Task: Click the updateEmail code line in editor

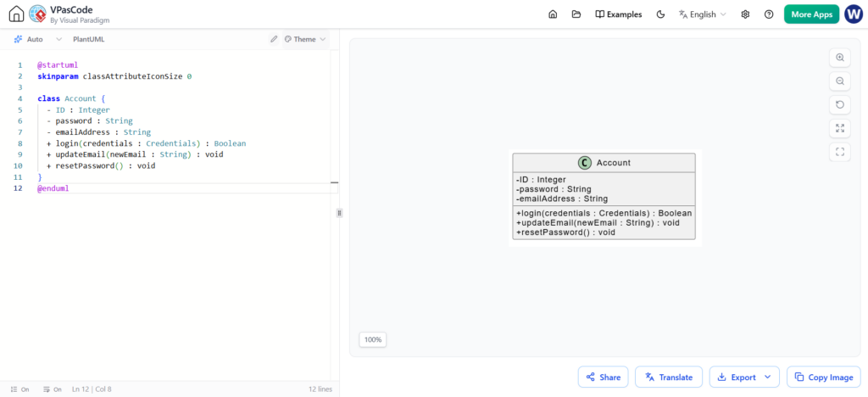Action: tap(135, 154)
